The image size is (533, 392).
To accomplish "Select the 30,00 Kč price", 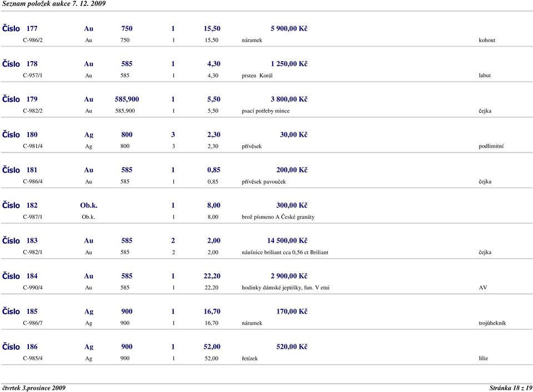I will click(x=294, y=134).
